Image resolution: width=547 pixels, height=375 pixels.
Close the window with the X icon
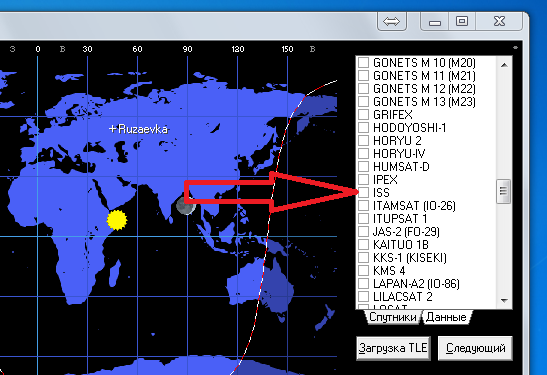pos(499,21)
